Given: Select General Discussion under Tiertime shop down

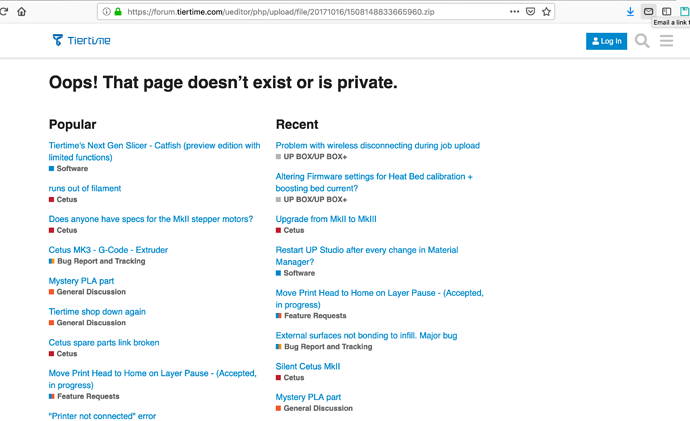Looking at the screenshot, I should point(87,322).
